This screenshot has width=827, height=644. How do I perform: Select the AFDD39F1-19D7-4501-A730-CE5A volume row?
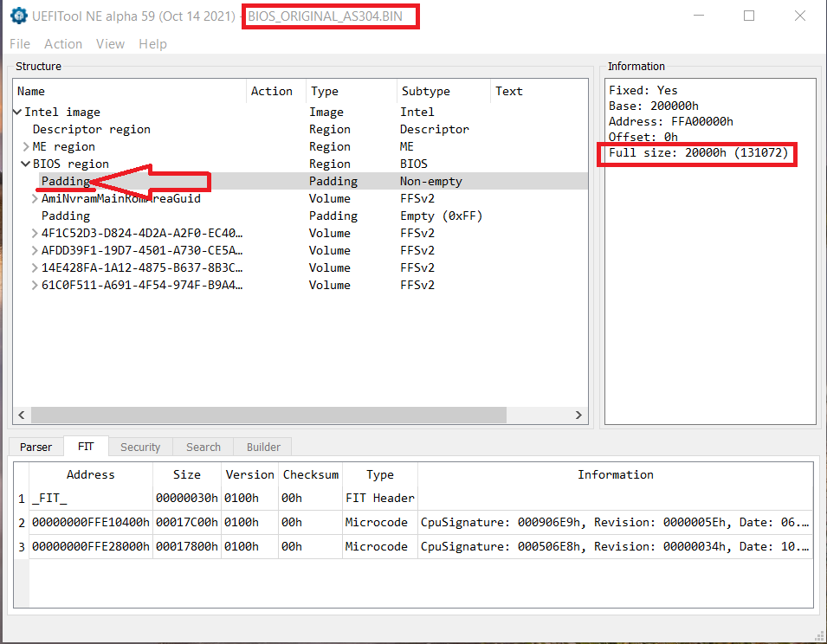pos(300,250)
